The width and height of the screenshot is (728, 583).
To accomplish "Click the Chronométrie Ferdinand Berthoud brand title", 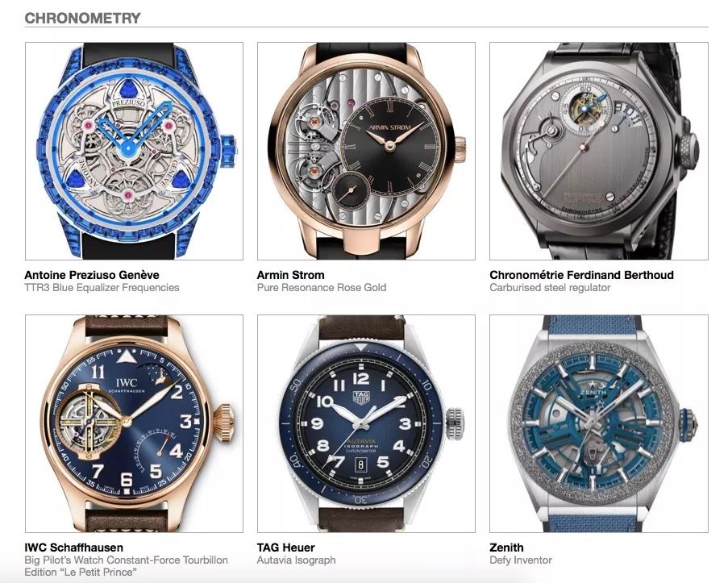I will coord(581,275).
